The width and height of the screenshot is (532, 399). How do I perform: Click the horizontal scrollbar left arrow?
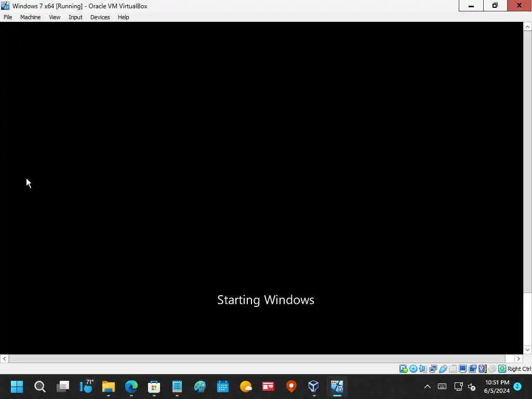point(4,358)
